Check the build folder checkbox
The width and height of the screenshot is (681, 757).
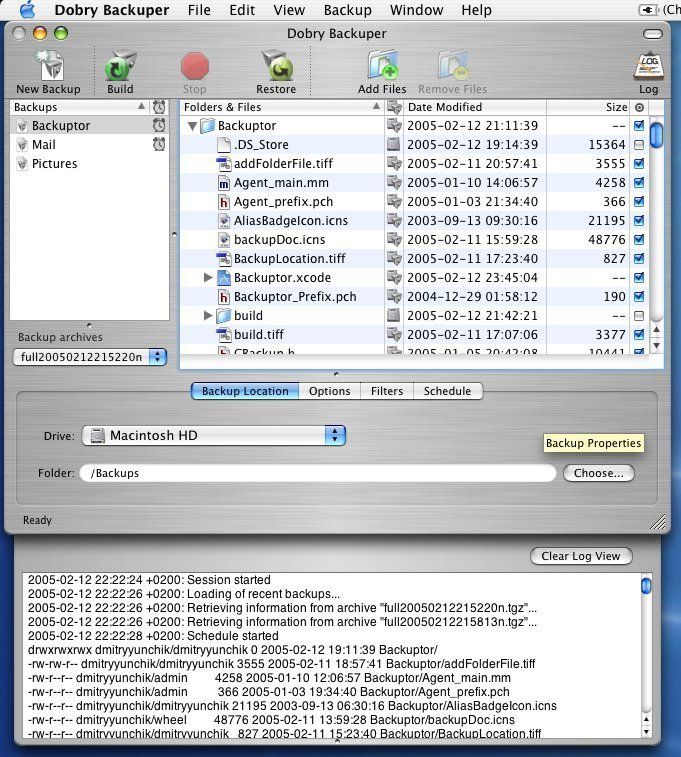tap(639, 316)
